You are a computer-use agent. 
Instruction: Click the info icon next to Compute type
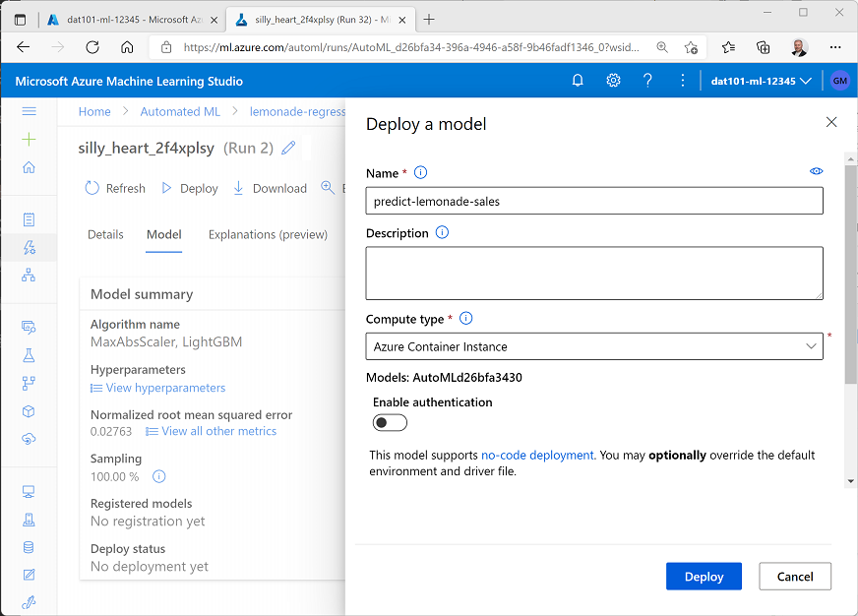pos(466,319)
